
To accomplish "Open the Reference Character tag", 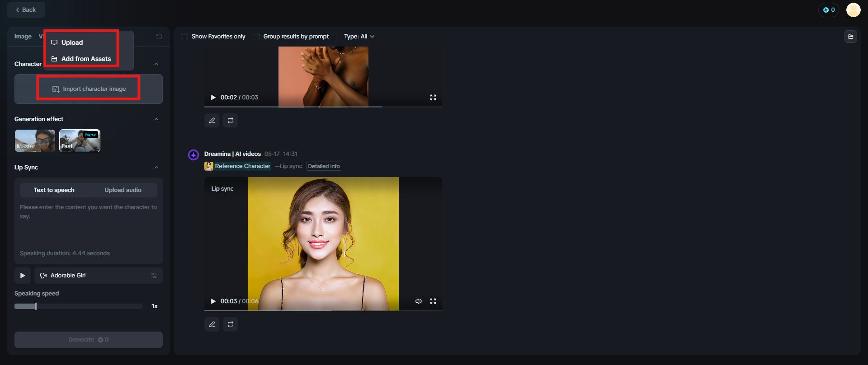I will coord(238,166).
